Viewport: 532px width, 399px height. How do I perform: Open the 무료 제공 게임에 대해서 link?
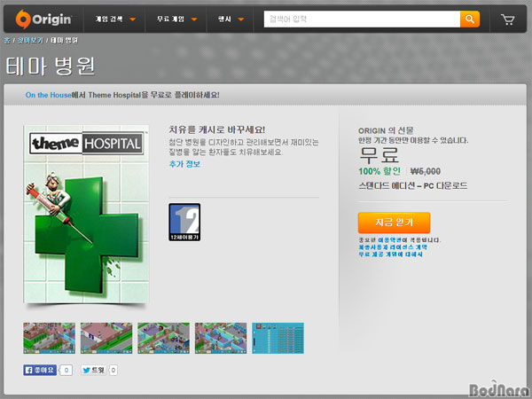coord(390,254)
